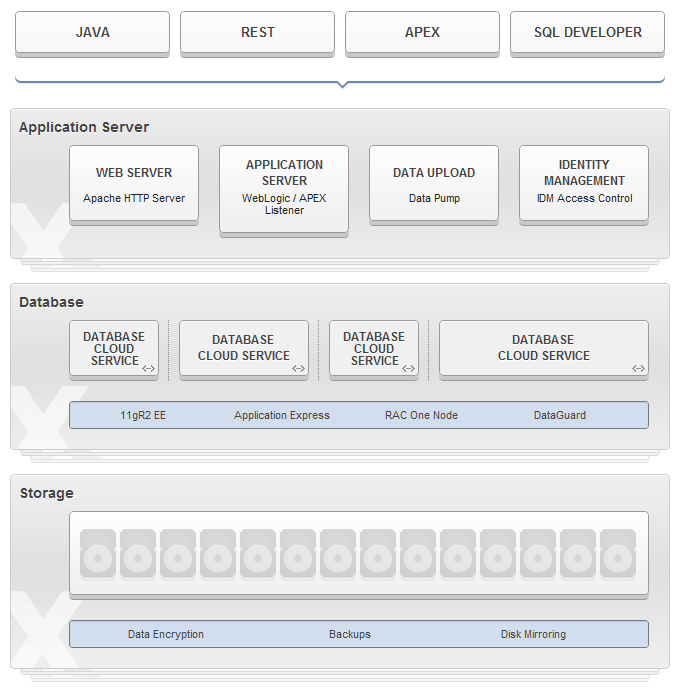Click the 'WebLogic / APEX Listener' text
The height and width of the screenshot is (688, 683).
tap(284, 204)
